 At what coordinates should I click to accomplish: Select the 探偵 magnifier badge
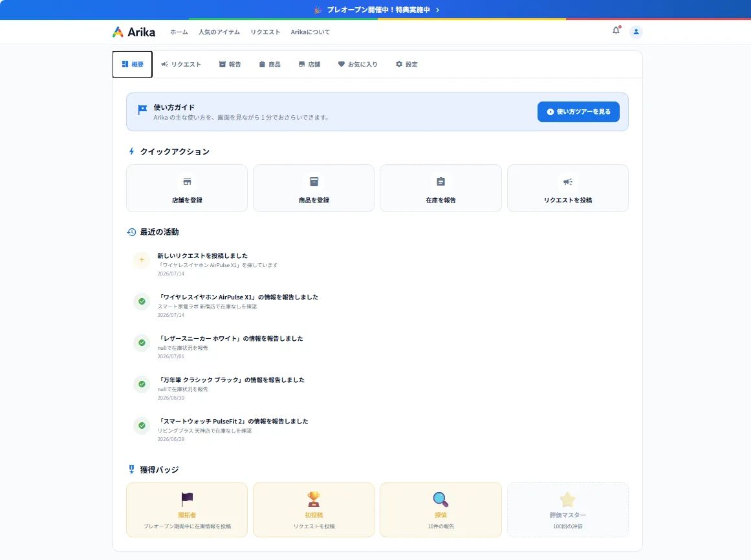(x=441, y=510)
